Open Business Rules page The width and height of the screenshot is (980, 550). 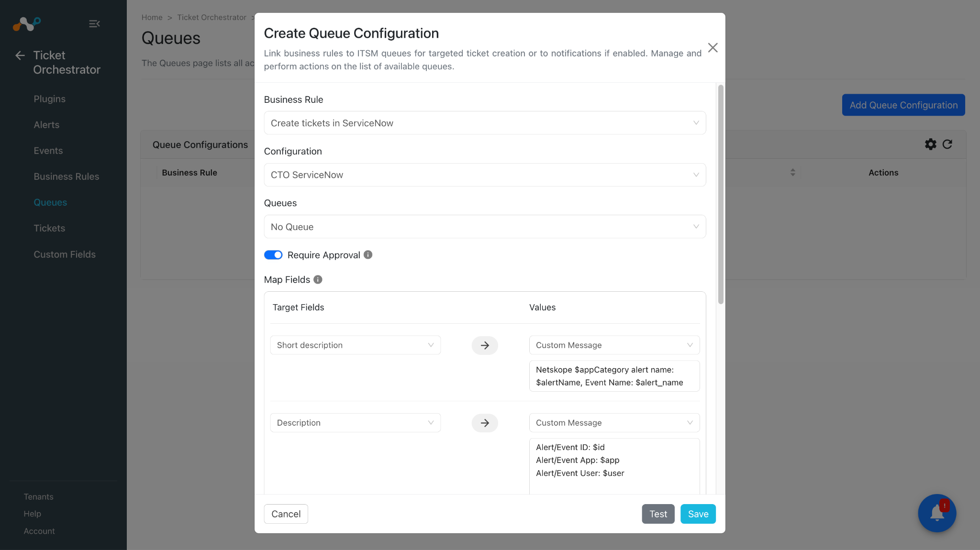click(x=67, y=176)
